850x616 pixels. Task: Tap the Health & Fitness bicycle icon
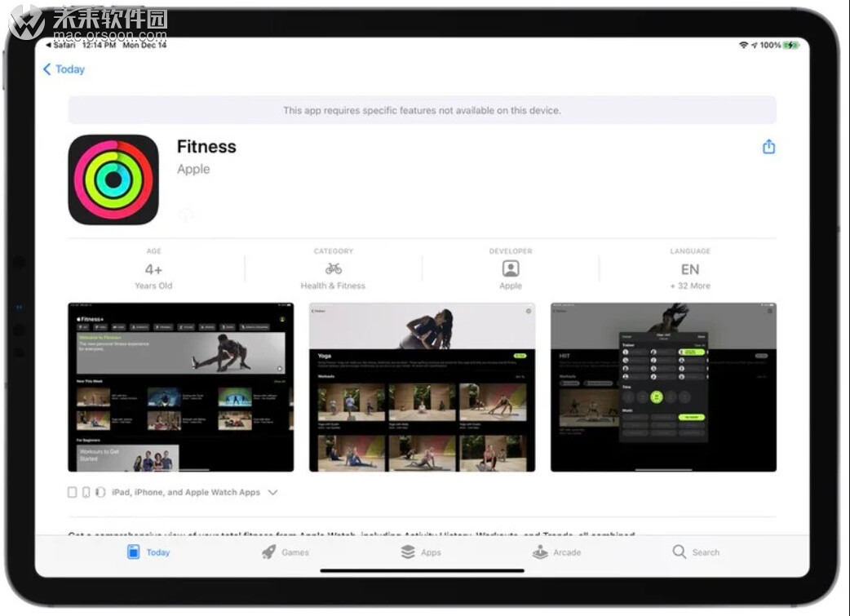334,268
